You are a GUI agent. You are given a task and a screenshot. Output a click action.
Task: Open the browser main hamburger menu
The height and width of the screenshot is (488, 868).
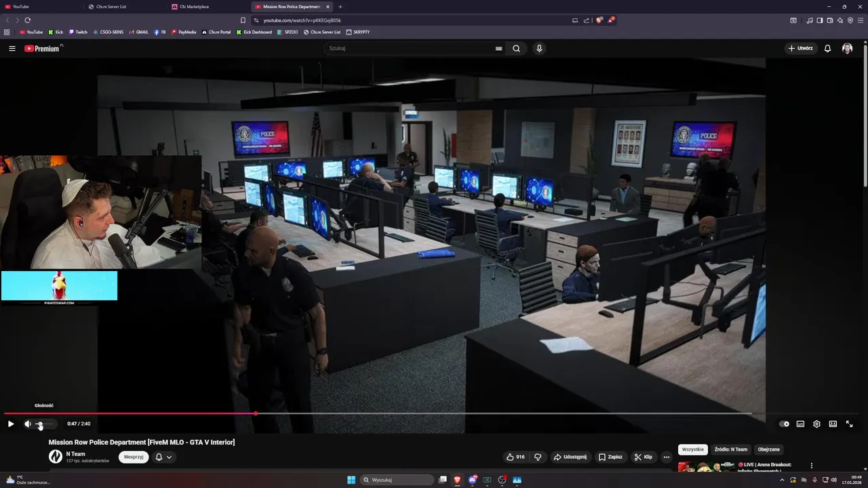click(861, 20)
